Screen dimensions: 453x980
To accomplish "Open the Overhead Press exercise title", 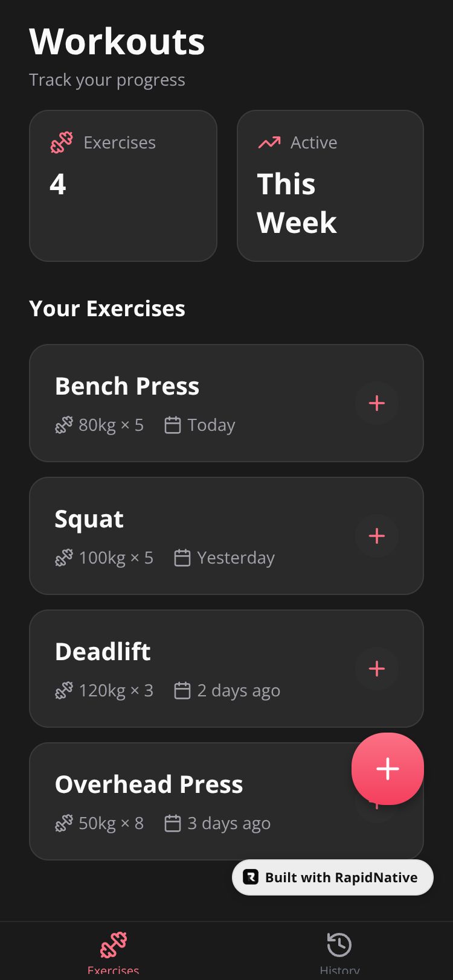I will point(149,784).
